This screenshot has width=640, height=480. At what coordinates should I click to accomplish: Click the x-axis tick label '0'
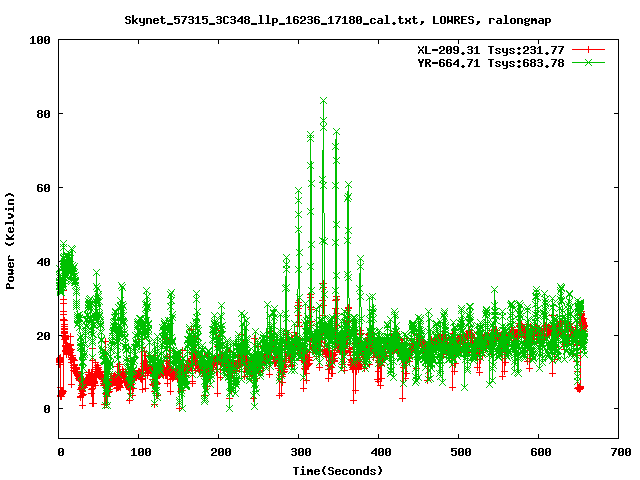(60, 452)
